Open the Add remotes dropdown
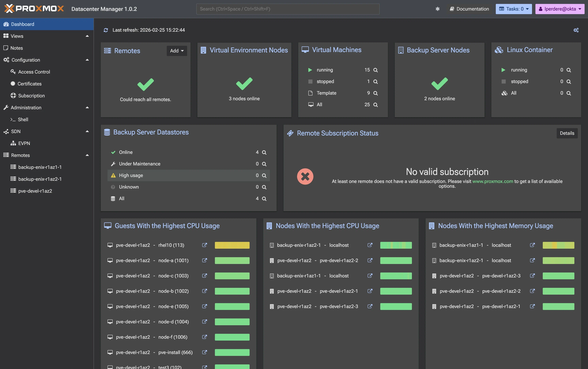Image resolution: width=588 pixels, height=369 pixels. 177,51
